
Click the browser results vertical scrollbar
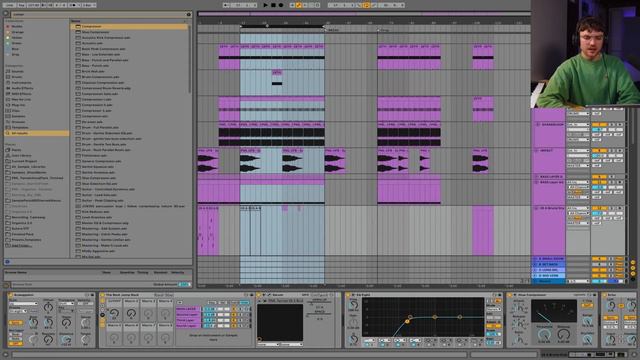tap(190, 59)
